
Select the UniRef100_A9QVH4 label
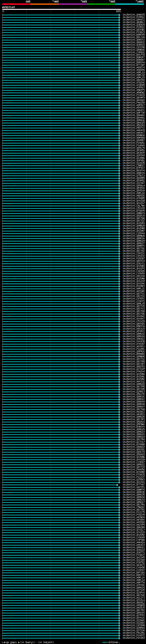(x=134, y=70)
